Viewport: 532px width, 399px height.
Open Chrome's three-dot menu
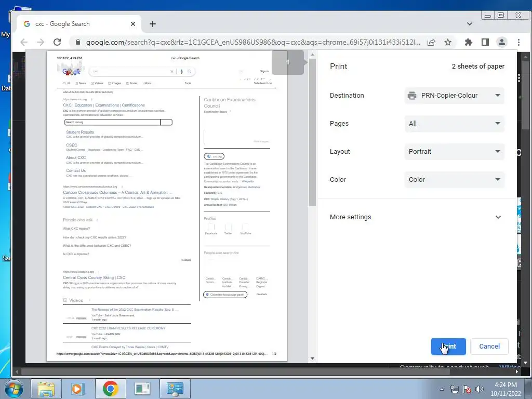[518, 42]
